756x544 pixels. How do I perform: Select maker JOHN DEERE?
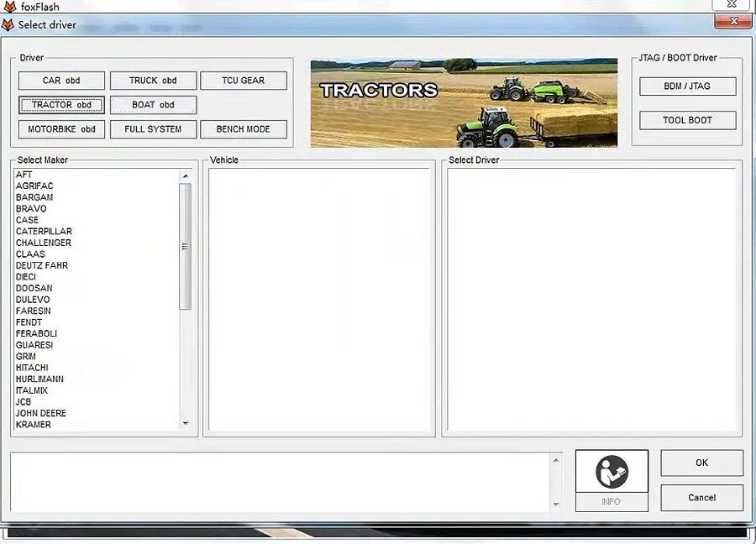(x=41, y=413)
